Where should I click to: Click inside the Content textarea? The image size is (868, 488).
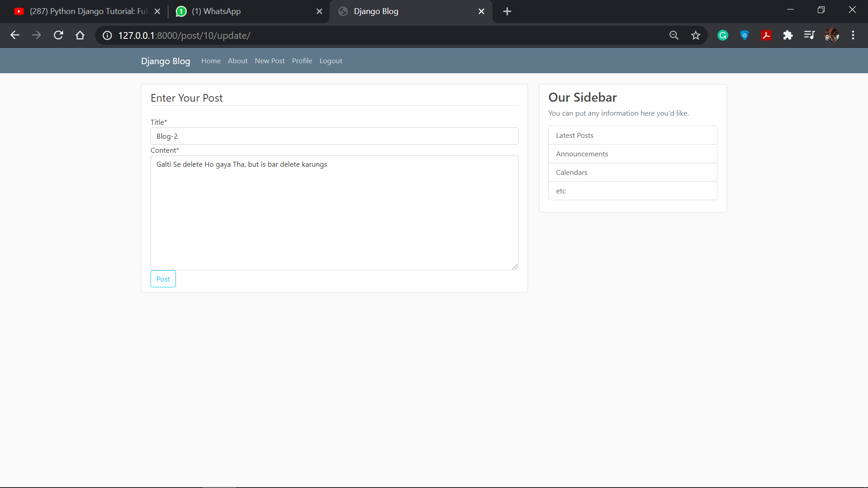click(334, 213)
